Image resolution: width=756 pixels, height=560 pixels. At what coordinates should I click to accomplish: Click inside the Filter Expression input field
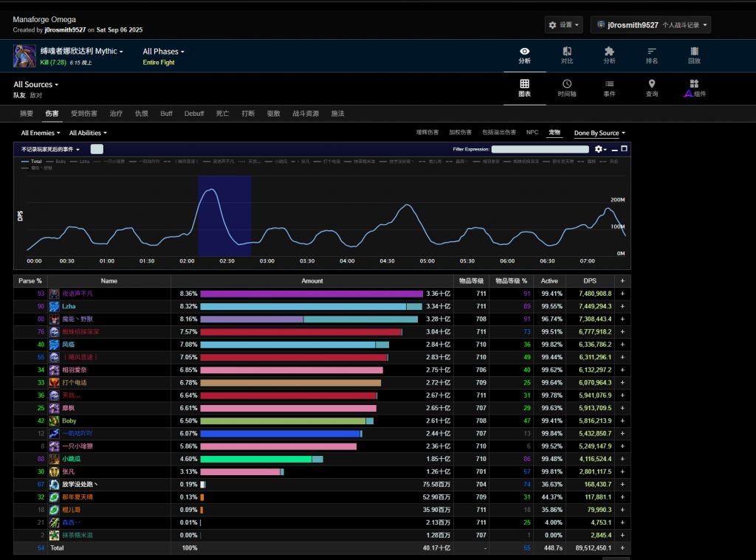pos(540,149)
